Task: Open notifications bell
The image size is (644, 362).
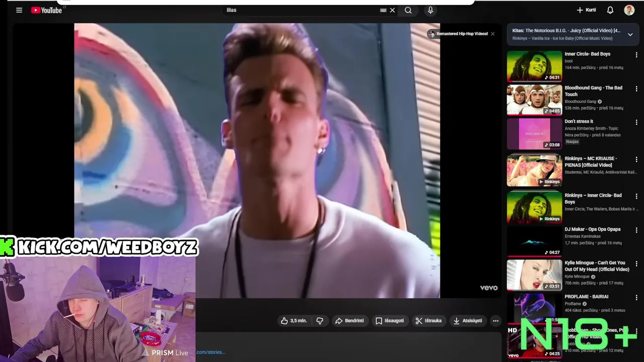Action: (610, 10)
